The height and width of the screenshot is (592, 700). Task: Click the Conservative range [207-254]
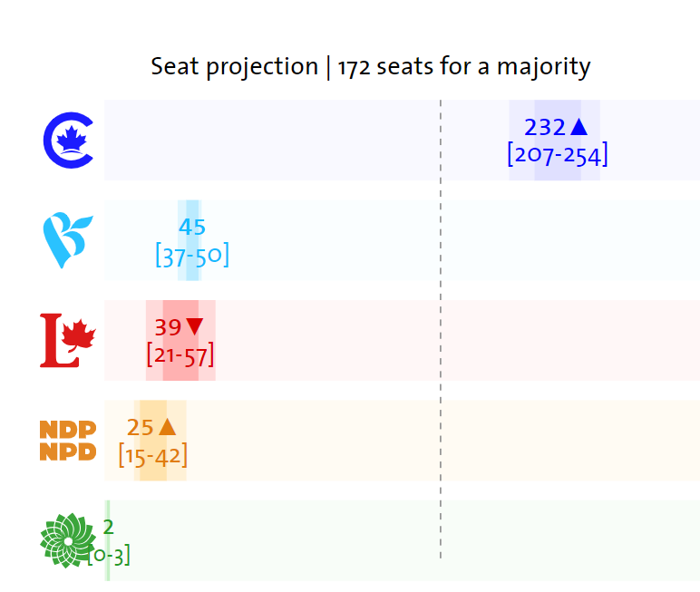tap(558, 154)
